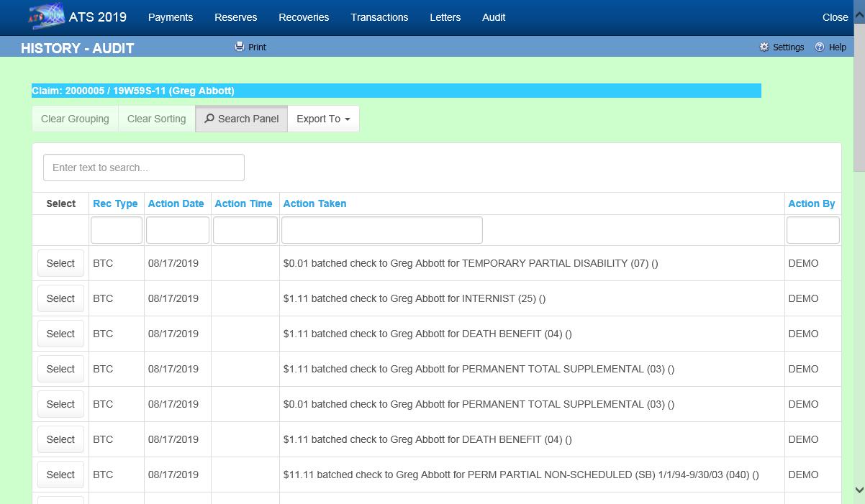The width and height of the screenshot is (865, 504).
Task: Toggle the Search Panel button
Action: click(x=241, y=119)
